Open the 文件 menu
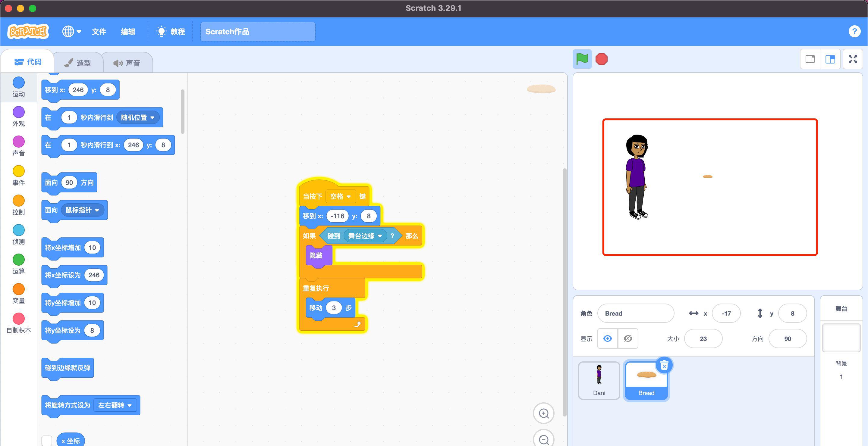Screen dimensions: 868x446 [x=99, y=32]
